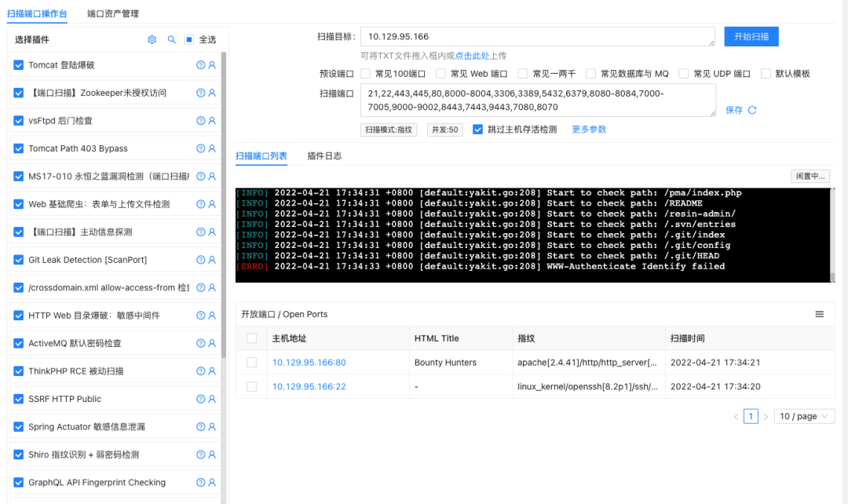Screen dimensions: 848x504
Task: Click author icon for SSRF HTTP Public plugin
Action: point(212,399)
